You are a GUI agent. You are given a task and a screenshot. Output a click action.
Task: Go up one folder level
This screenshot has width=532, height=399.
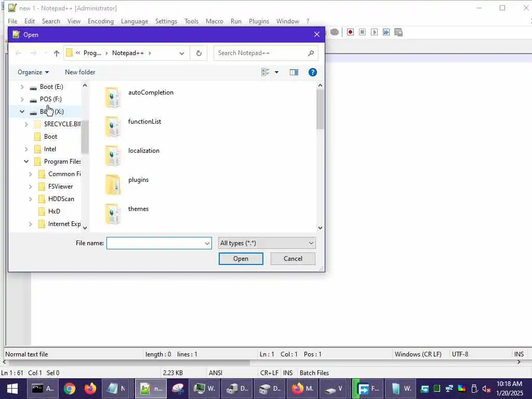(57, 54)
